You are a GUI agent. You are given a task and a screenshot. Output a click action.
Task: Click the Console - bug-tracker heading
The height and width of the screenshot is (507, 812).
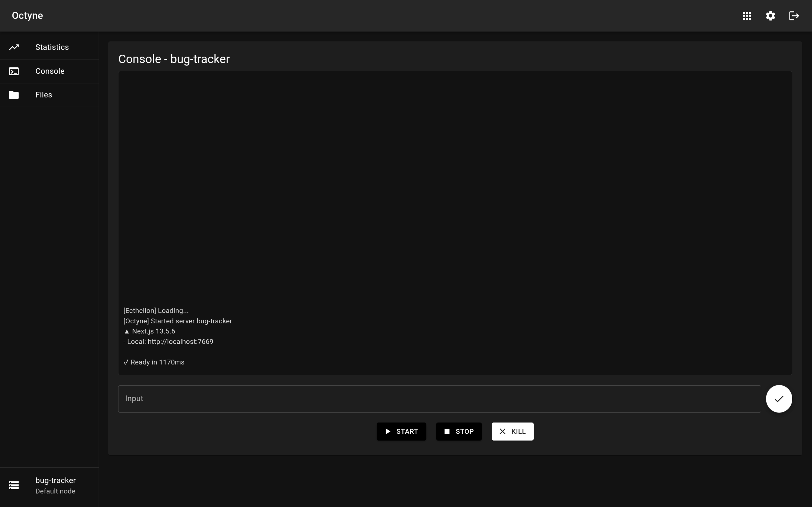[x=174, y=59]
